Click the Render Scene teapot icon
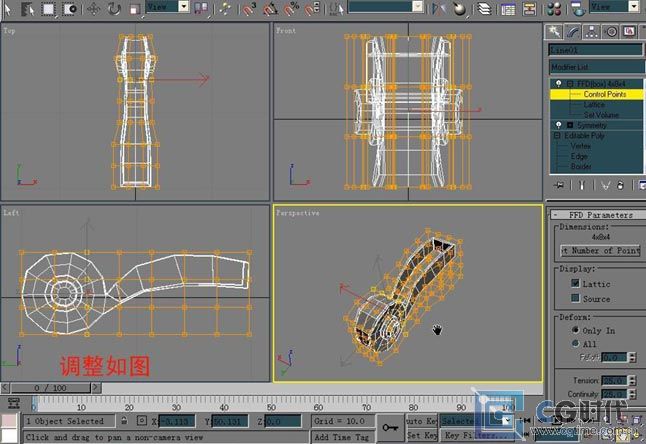This screenshot has width=646, height=444. pos(578,9)
